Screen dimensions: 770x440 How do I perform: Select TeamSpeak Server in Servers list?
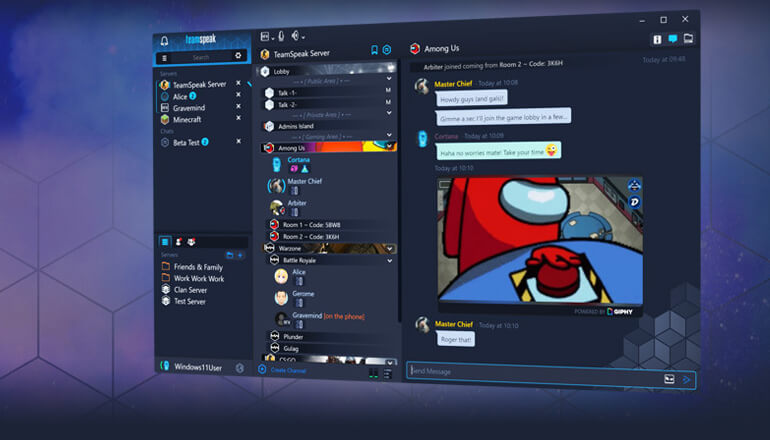click(199, 84)
